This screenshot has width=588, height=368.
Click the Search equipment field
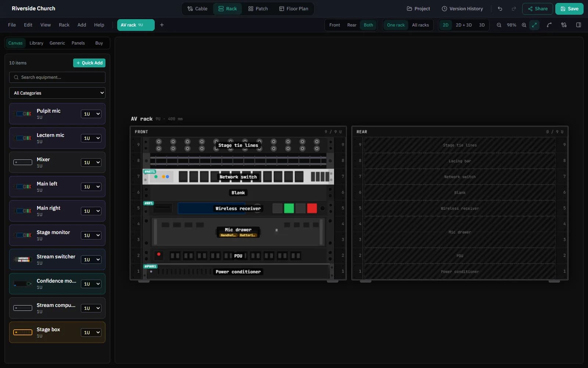[57, 77]
